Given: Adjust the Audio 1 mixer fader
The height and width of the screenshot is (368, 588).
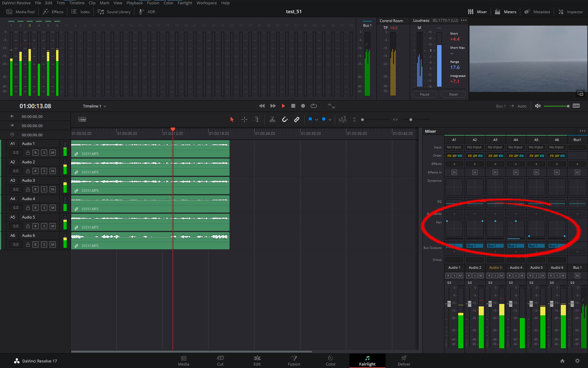Looking at the screenshot, I should (x=449, y=304).
